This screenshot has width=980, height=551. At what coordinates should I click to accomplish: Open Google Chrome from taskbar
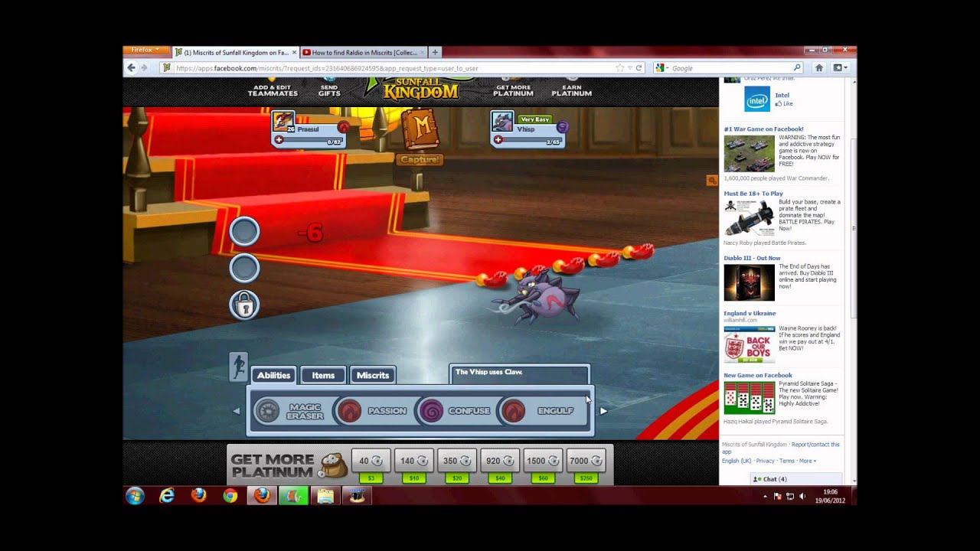230,496
